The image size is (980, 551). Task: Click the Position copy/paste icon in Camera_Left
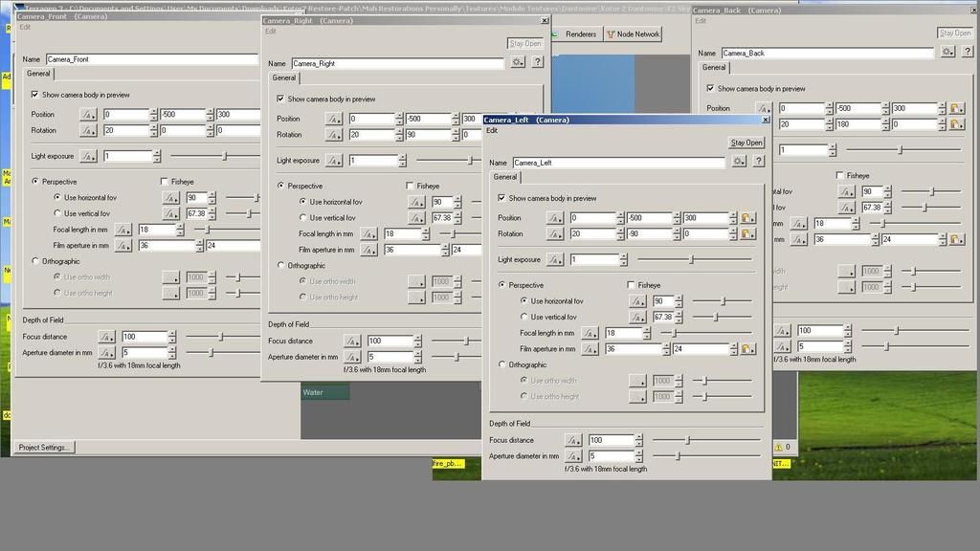[747, 218]
